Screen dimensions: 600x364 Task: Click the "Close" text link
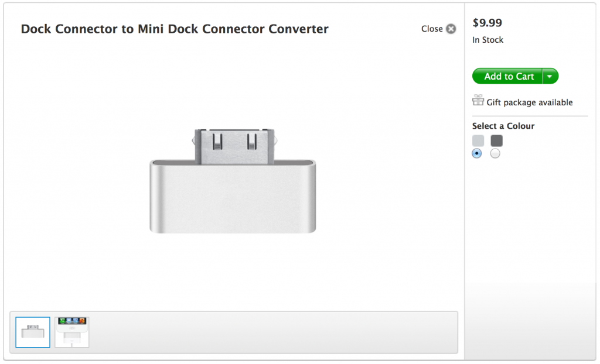point(432,29)
